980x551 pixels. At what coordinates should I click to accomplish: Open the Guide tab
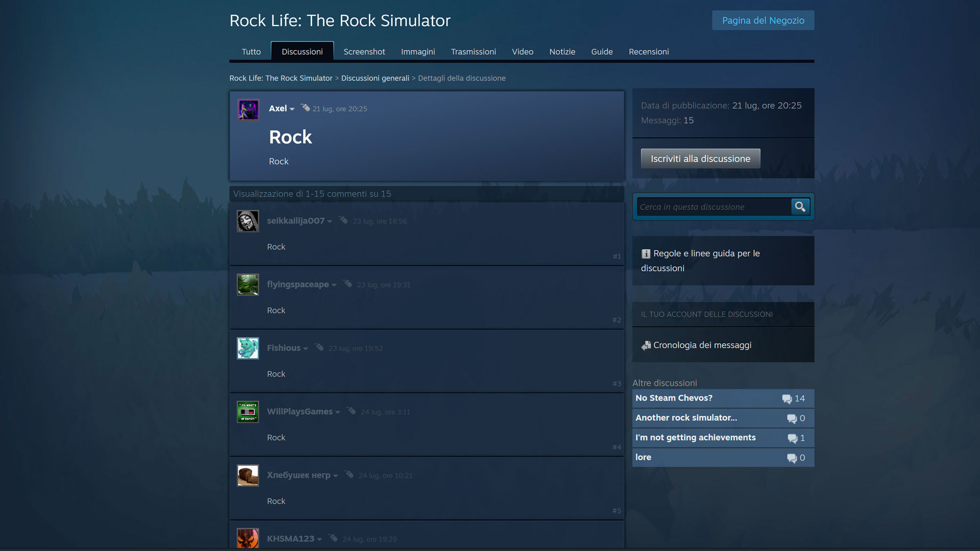602,52
